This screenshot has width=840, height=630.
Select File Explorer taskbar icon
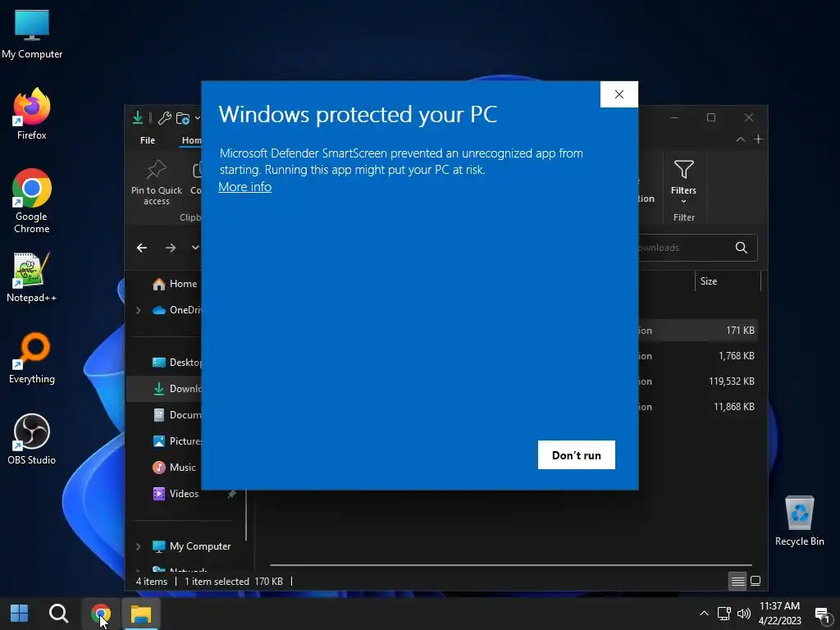[141, 613]
